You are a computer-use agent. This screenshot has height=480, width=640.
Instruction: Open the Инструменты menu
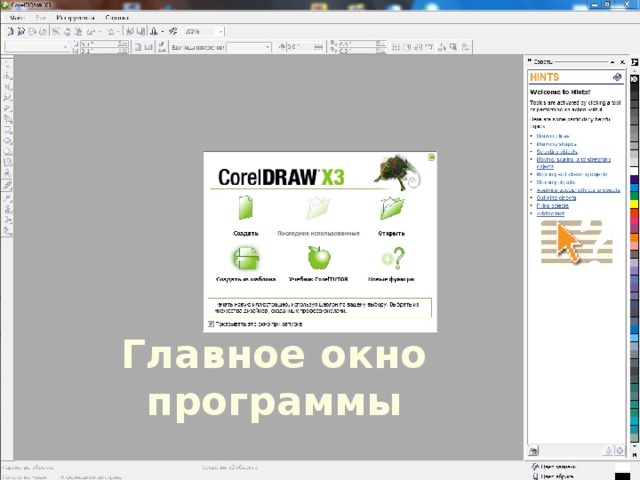(76, 18)
